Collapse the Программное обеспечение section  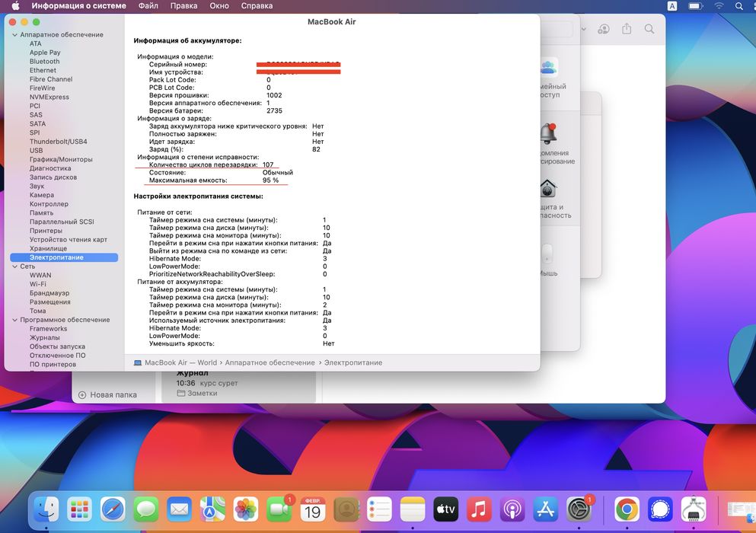14,320
